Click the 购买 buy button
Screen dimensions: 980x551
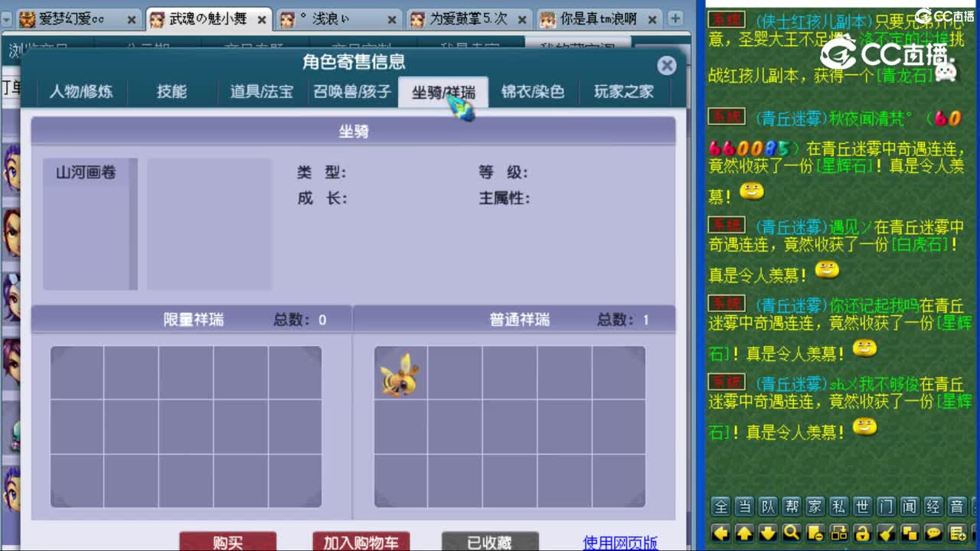pos(227,542)
